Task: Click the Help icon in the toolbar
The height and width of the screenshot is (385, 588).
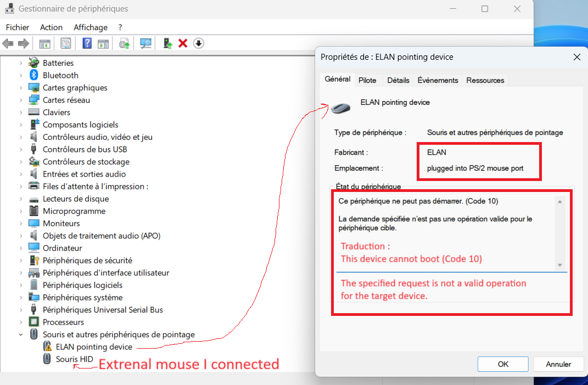Action: [x=87, y=43]
